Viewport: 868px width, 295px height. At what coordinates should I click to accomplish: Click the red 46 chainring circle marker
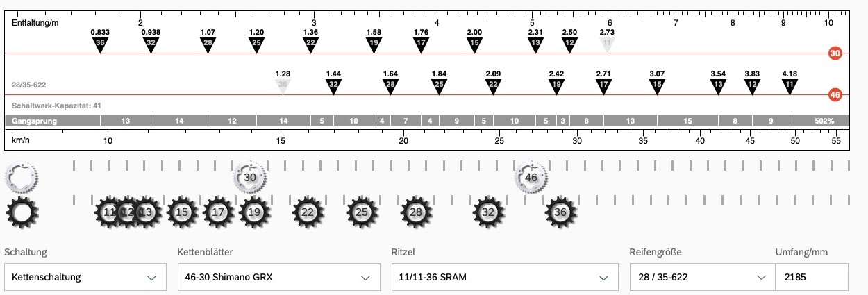(835, 95)
